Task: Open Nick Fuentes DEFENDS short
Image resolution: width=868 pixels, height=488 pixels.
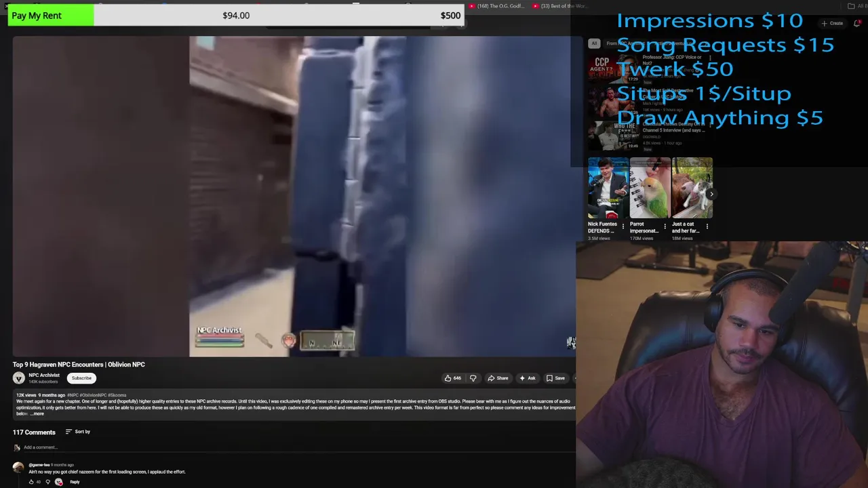Action: 608,188
